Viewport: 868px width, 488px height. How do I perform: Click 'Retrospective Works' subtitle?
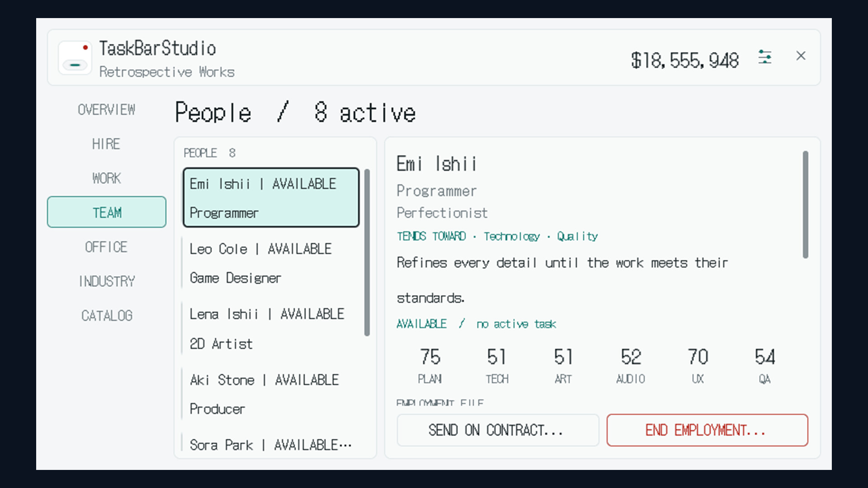pos(167,72)
